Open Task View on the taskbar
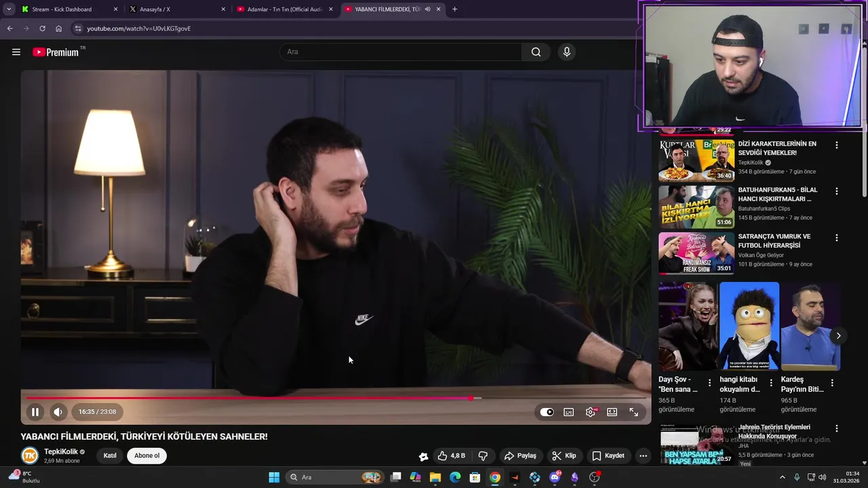This screenshot has height=488, width=868. [396, 477]
